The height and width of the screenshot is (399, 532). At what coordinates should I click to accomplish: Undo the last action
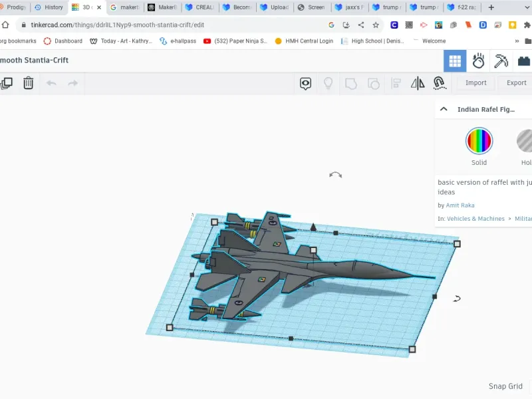pos(51,83)
